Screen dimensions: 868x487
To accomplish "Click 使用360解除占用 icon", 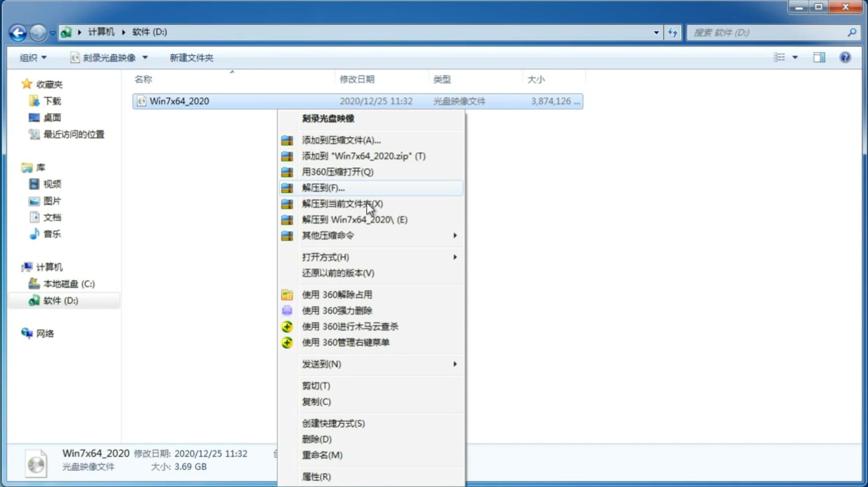I will (286, 294).
